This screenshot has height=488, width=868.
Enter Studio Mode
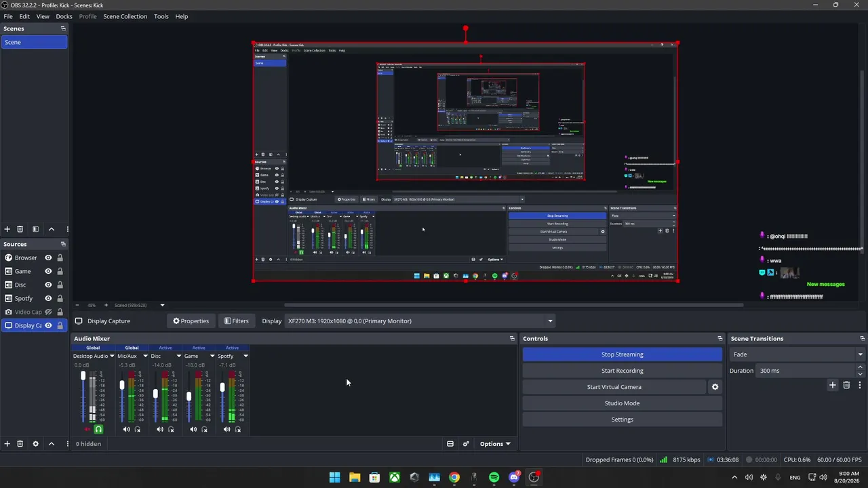point(623,403)
